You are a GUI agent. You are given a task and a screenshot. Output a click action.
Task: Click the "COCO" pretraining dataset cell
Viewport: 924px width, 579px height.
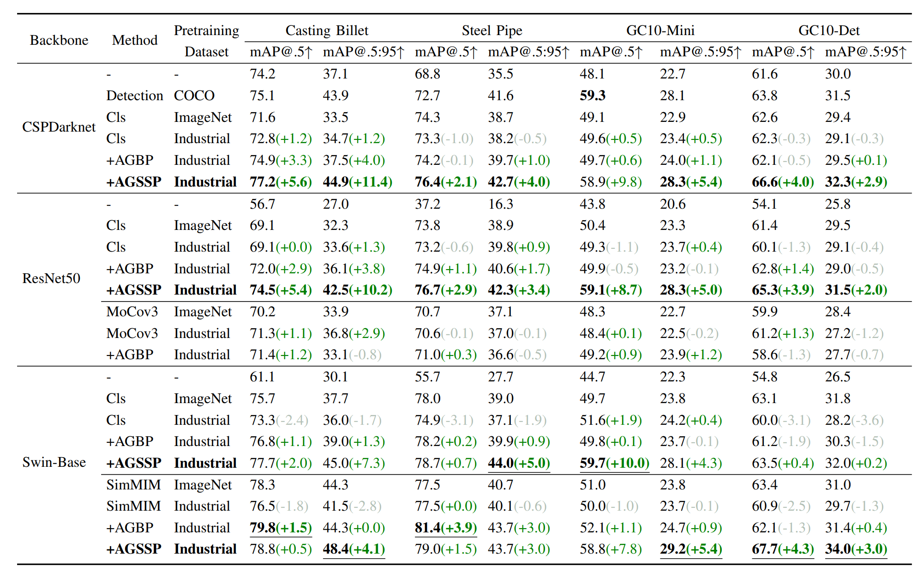[x=194, y=96]
